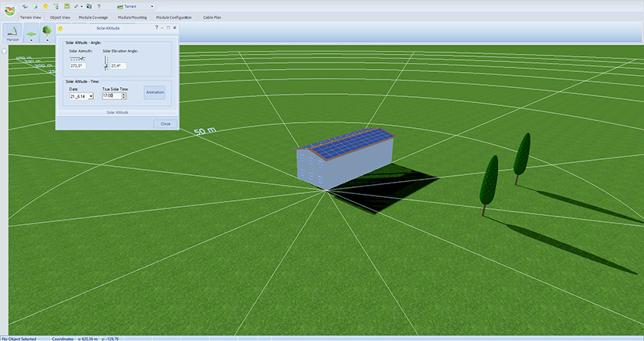Click Coordinates readout in status bar
Viewport: 644px width, 341px height.
click(86, 339)
